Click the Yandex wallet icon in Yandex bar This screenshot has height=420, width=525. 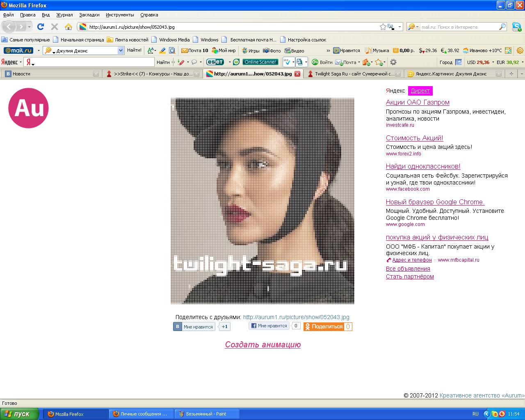click(x=366, y=62)
